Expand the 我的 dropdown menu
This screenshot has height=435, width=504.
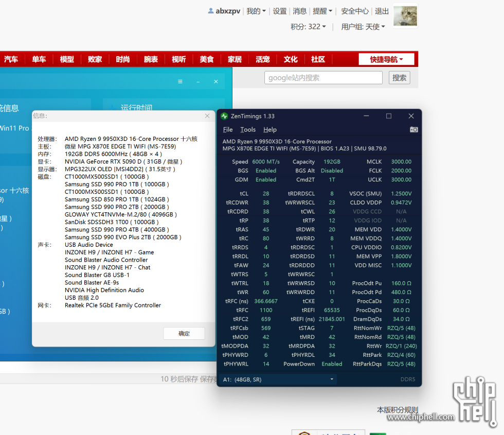tap(256, 11)
